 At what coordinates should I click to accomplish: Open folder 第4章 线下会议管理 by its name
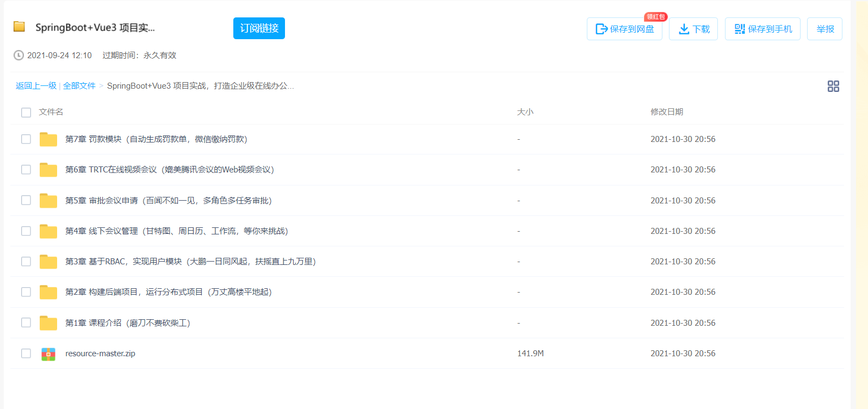pyautogui.click(x=177, y=231)
